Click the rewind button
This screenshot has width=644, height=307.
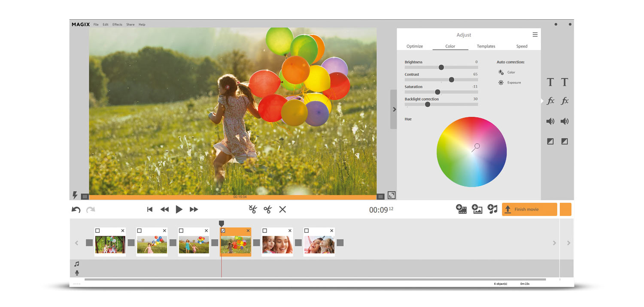(164, 209)
